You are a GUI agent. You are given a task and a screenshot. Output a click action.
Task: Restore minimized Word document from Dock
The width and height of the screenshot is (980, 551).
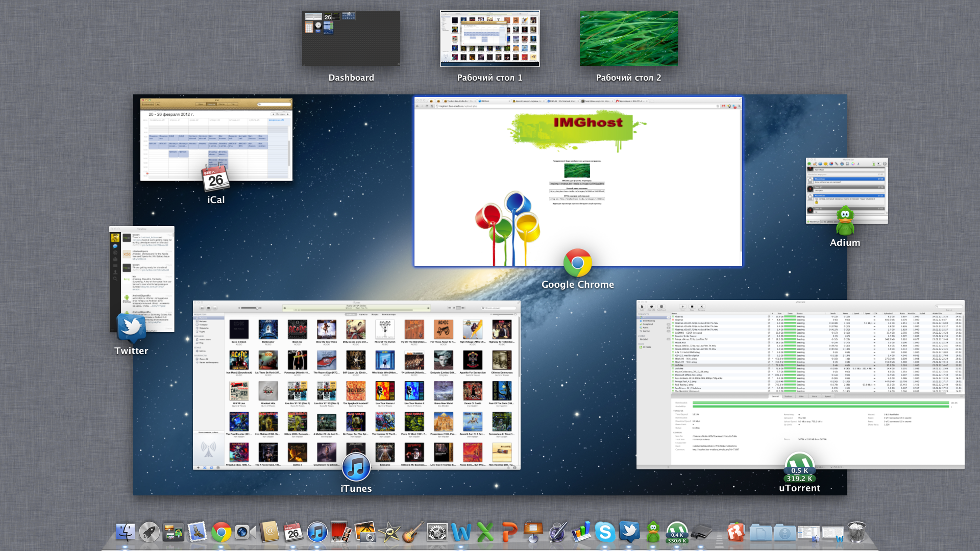pos(832,534)
